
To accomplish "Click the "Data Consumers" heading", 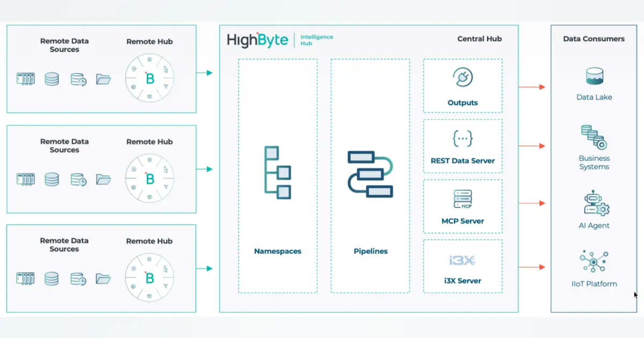I will click(x=594, y=39).
